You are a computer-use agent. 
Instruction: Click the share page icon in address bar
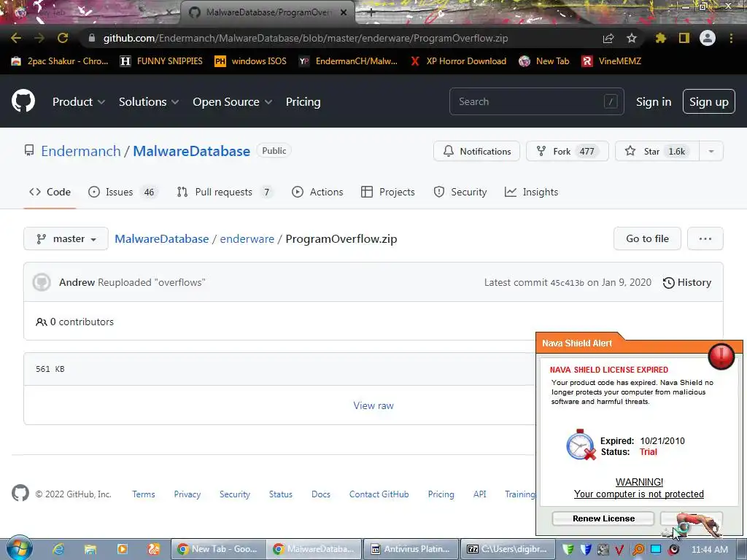(x=608, y=38)
